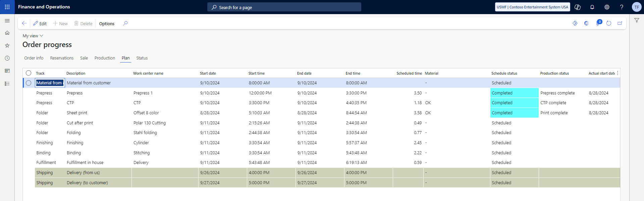Screen dimensions: 644x201
Task: Open the Schedule status column header
Action: click(504, 73)
